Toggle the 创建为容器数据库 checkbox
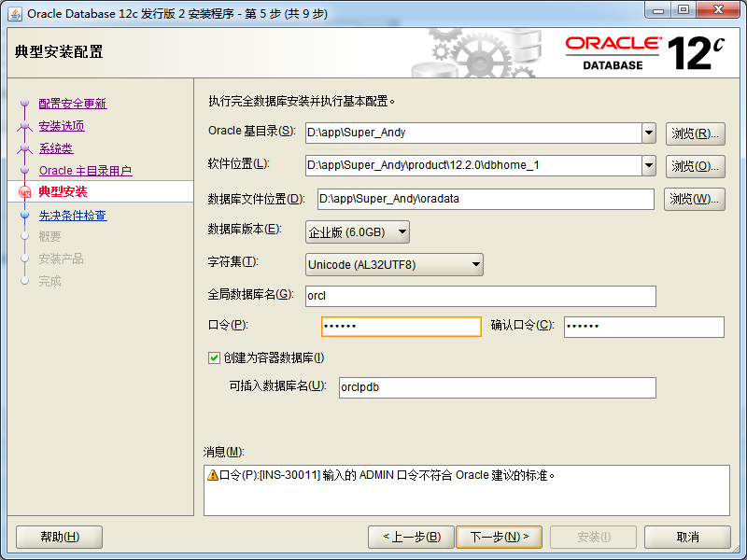The image size is (747, 560). click(x=214, y=357)
